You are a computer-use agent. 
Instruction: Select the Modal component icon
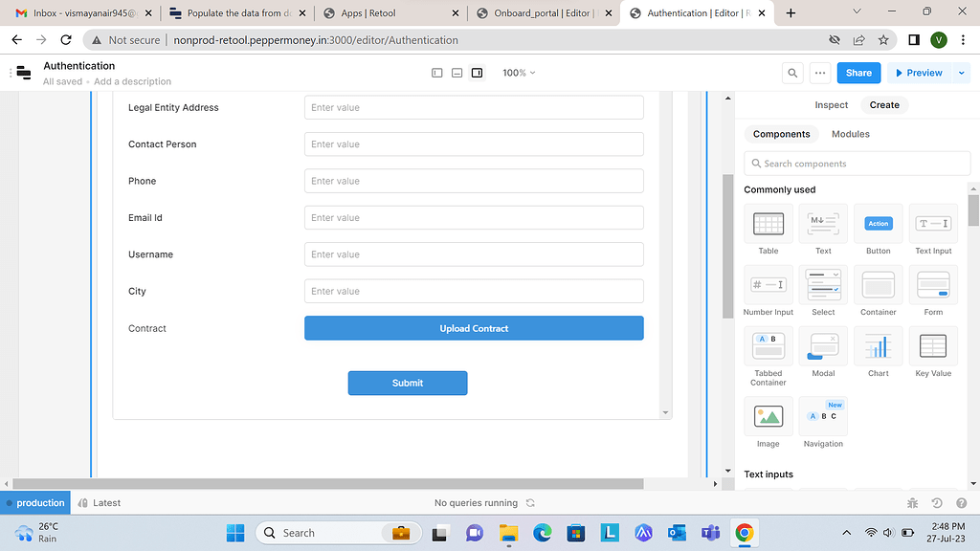click(823, 346)
